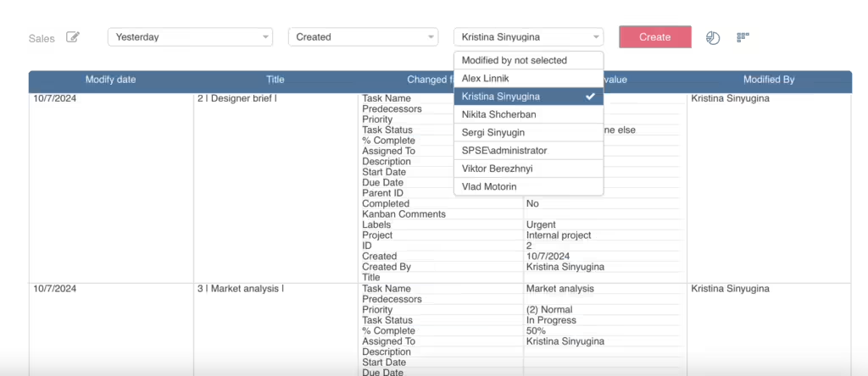Click 'Market analysis' task name value
Image resolution: width=868 pixels, height=376 pixels.
(x=560, y=289)
